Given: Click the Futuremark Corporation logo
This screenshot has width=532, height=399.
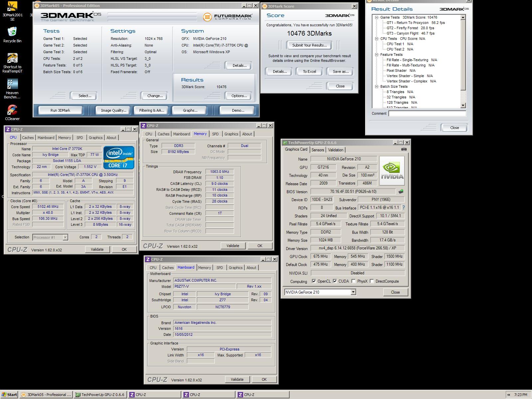Looking at the screenshot, I should pyautogui.click(x=228, y=17).
